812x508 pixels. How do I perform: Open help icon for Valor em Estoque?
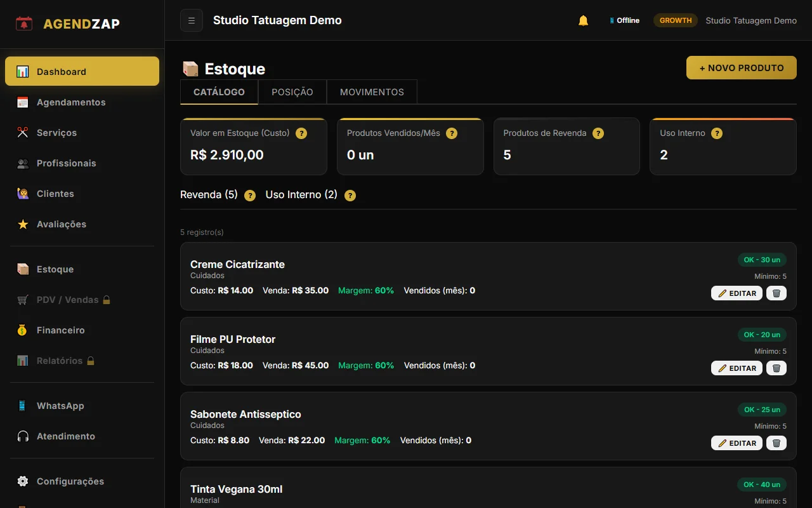[x=301, y=133]
